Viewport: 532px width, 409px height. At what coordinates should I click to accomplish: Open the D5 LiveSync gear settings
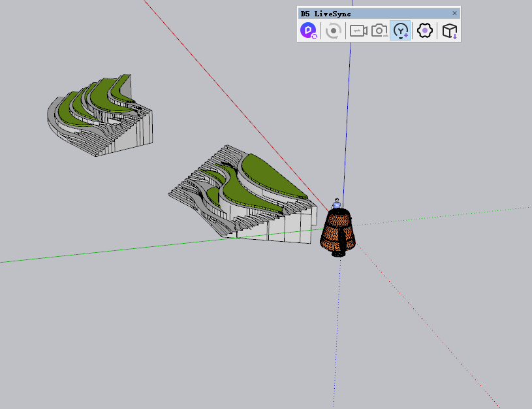[x=425, y=30]
